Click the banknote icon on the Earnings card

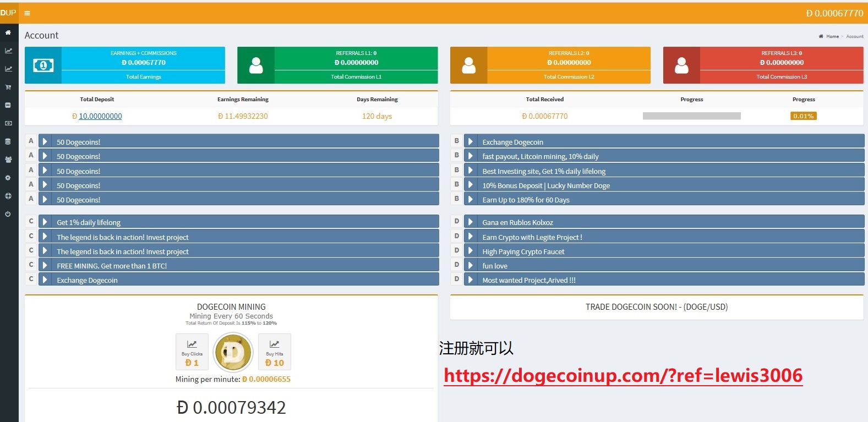coord(43,65)
